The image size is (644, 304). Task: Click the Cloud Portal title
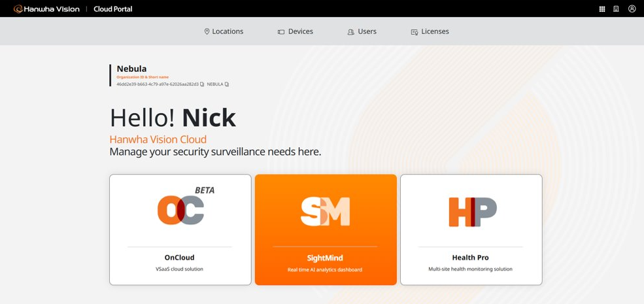tap(113, 9)
